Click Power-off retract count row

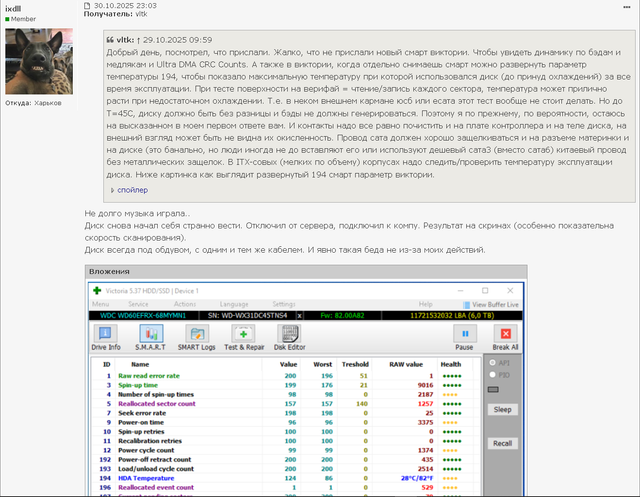coord(286,460)
